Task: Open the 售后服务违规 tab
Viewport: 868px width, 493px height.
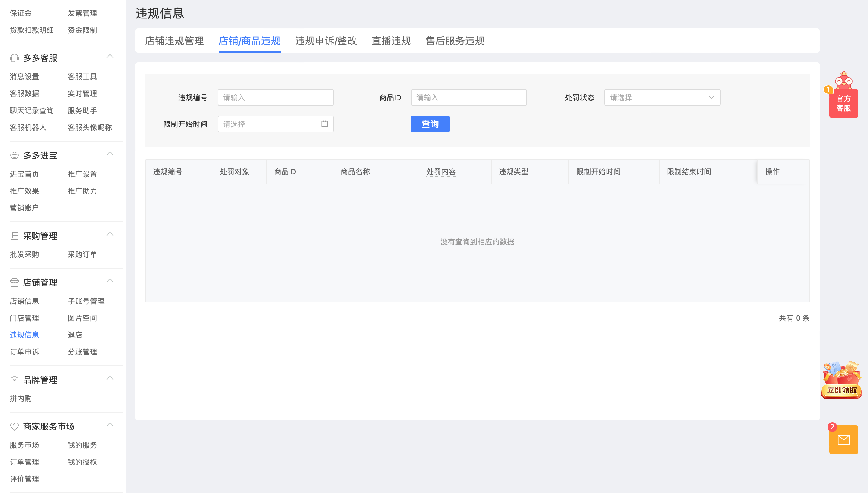Action: (455, 41)
